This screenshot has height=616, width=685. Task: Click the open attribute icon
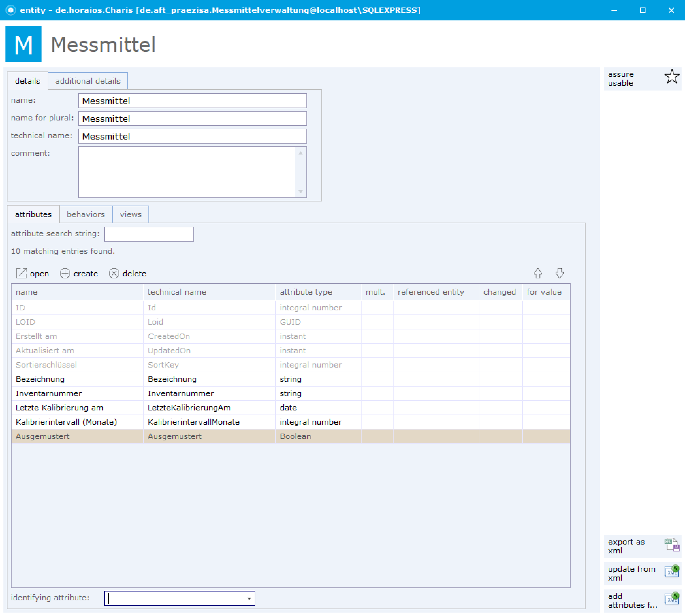coord(21,273)
